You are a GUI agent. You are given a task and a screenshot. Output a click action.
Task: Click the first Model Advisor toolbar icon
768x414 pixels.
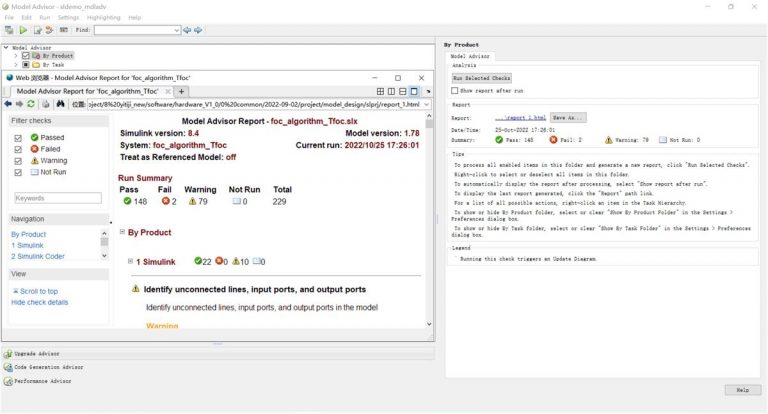(x=9, y=30)
